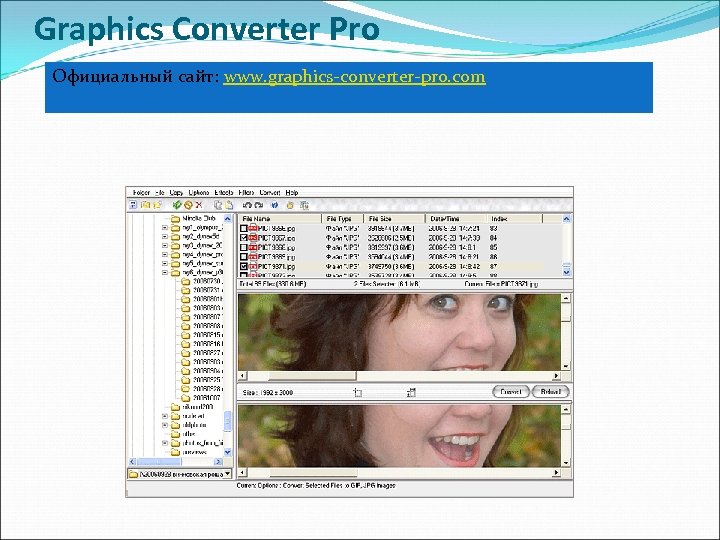720x540 pixels.
Task: Collapse the ng1_olympus folder node
Action: point(165,227)
